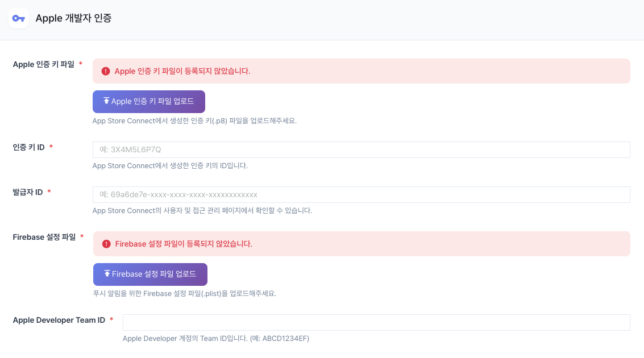644x358 pixels.
Task: Click the upload arrow icon on Apple 인증 키 button
Action: [x=106, y=101]
